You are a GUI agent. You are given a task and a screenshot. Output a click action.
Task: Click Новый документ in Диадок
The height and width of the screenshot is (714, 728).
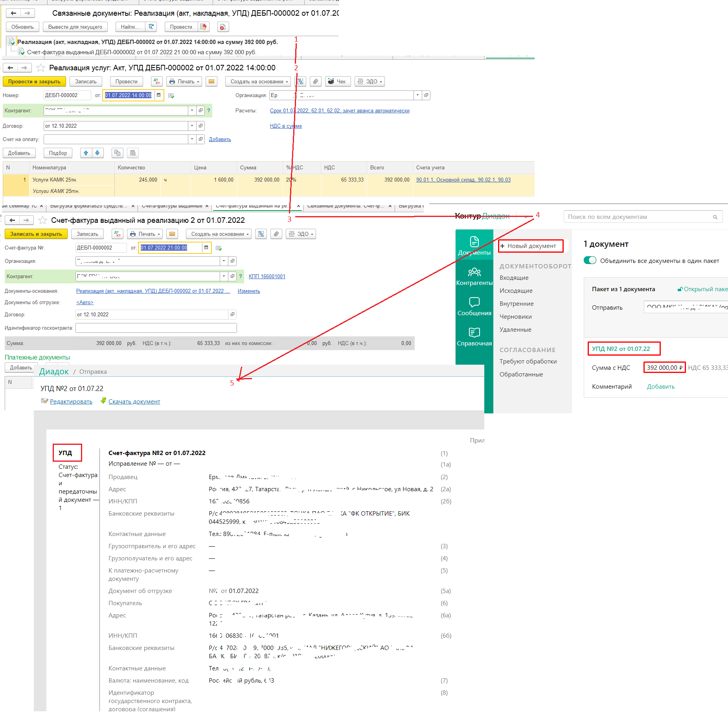(531, 246)
